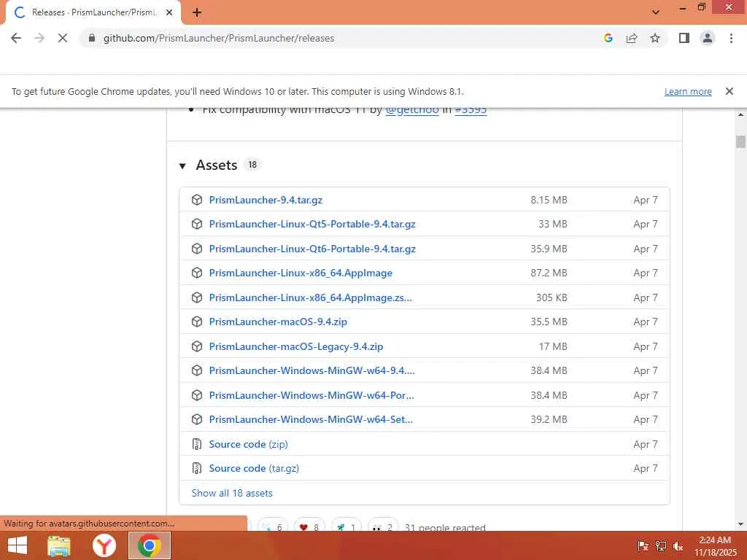
Task: Download Windows MinGW-w64-Set... setup file
Action: [x=311, y=419]
